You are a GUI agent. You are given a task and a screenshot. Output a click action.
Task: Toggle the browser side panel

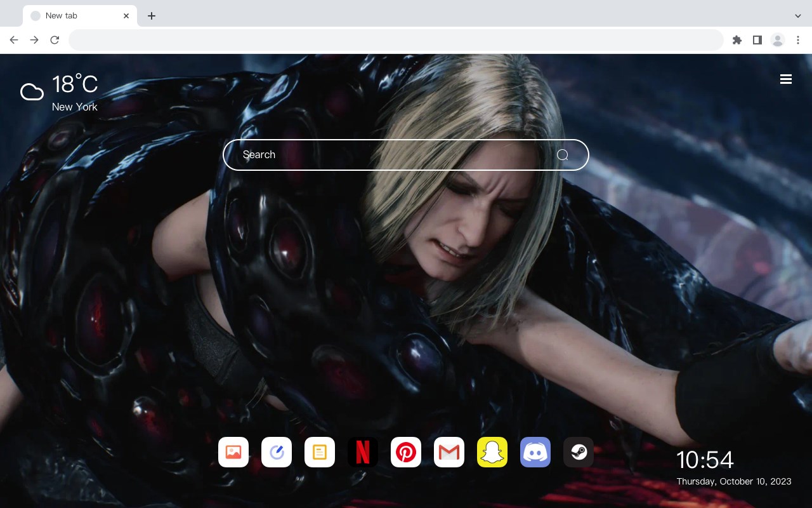(x=757, y=40)
